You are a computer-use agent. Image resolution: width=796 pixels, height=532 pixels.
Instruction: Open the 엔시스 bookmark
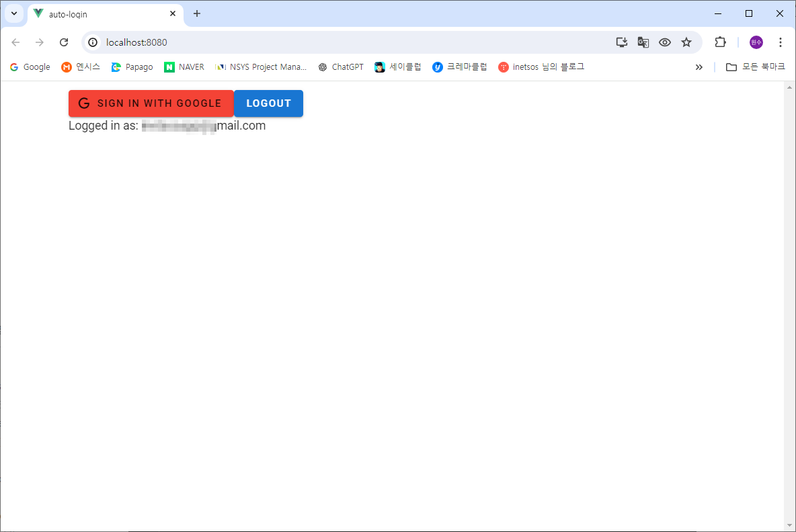tap(81, 67)
